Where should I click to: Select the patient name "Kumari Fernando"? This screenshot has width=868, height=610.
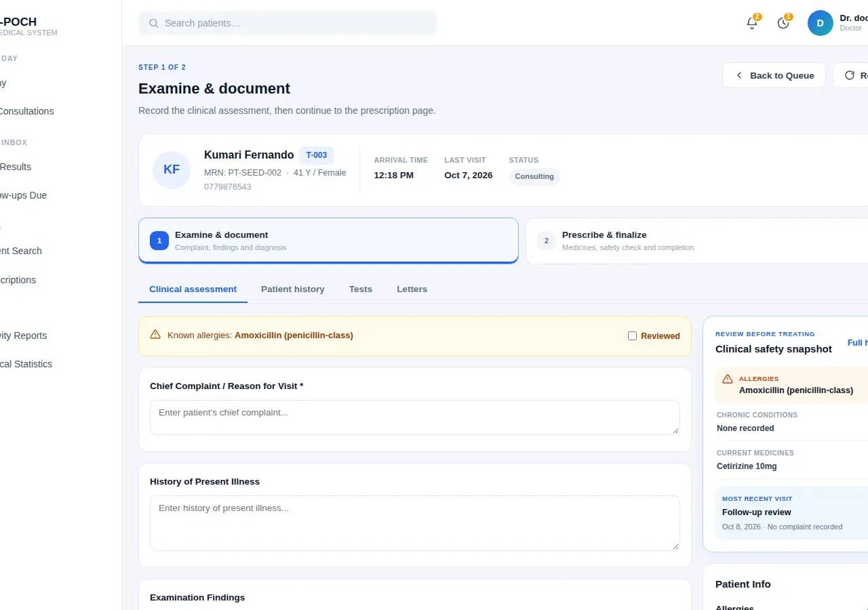tap(249, 155)
